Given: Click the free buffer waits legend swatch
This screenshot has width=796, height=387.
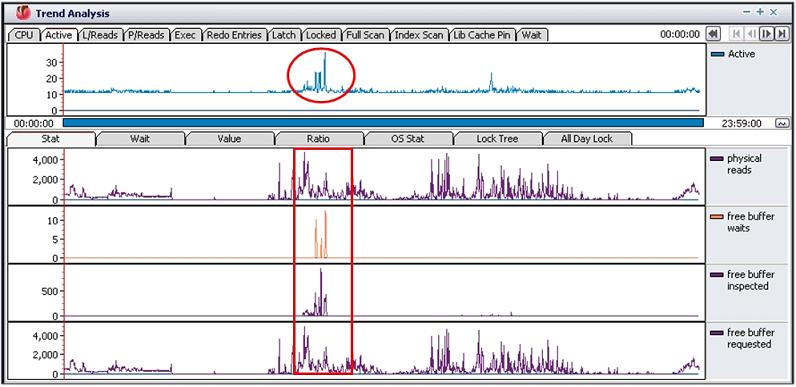Looking at the screenshot, I should pos(717,217).
